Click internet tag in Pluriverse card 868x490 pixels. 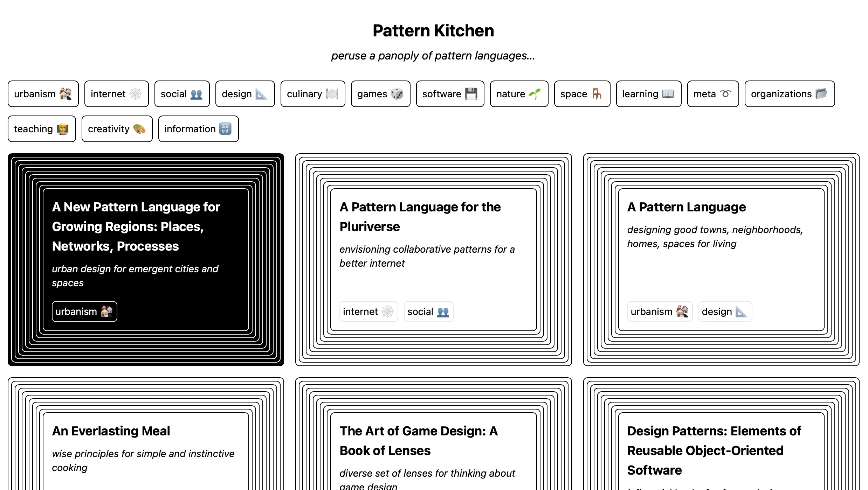(x=369, y=311)
